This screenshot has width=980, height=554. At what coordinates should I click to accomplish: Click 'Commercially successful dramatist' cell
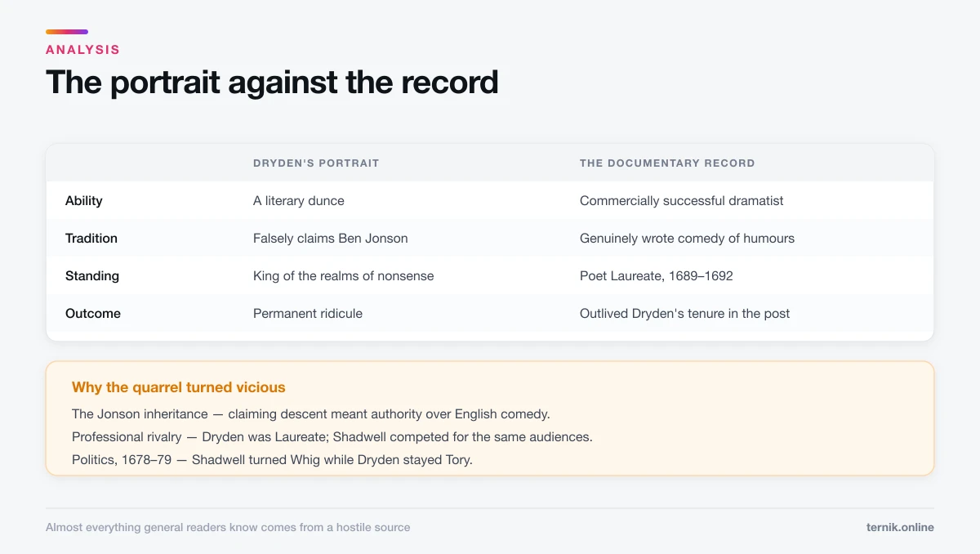pos(682,201)
